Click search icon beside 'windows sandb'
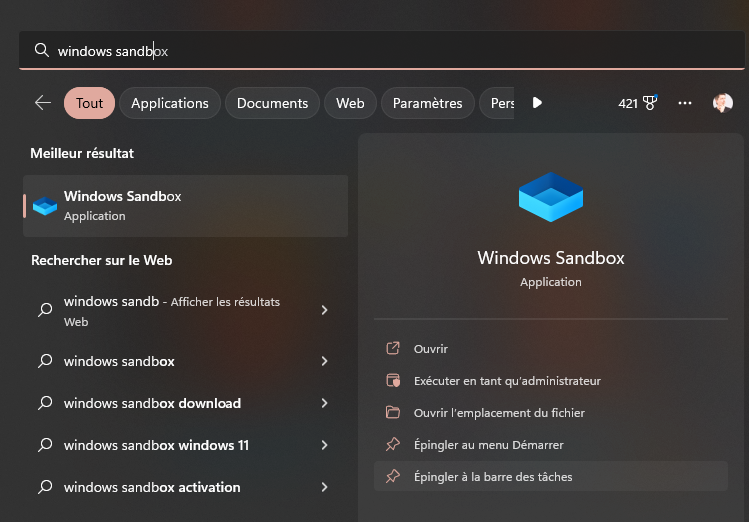The height and width of the screenshot is (522, 749). click(x=45, y=310)
